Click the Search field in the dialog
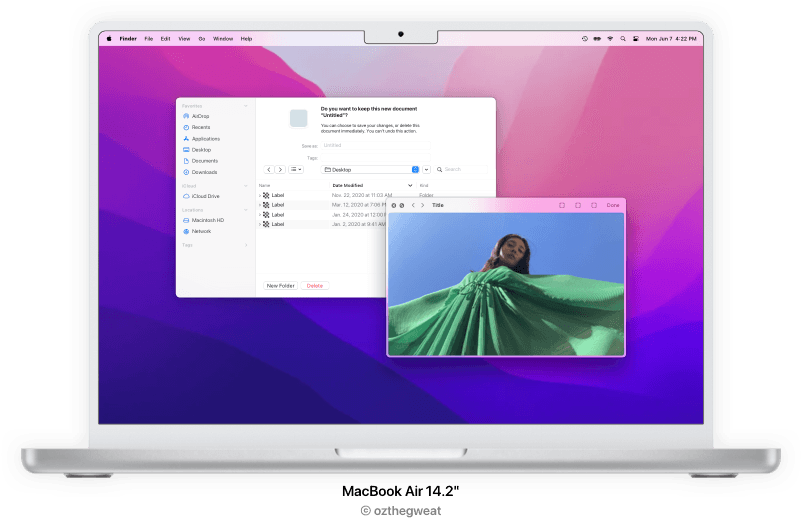801x518 pixels. [461, 169]
